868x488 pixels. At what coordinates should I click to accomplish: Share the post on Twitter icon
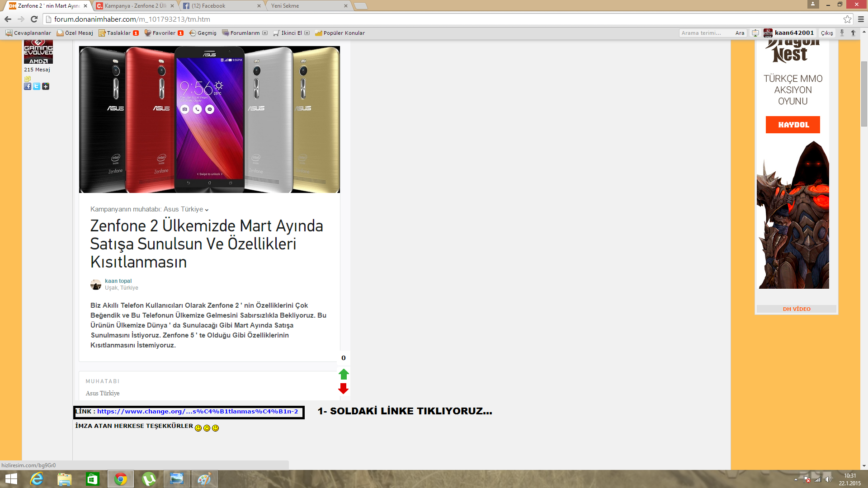point(37,86)
